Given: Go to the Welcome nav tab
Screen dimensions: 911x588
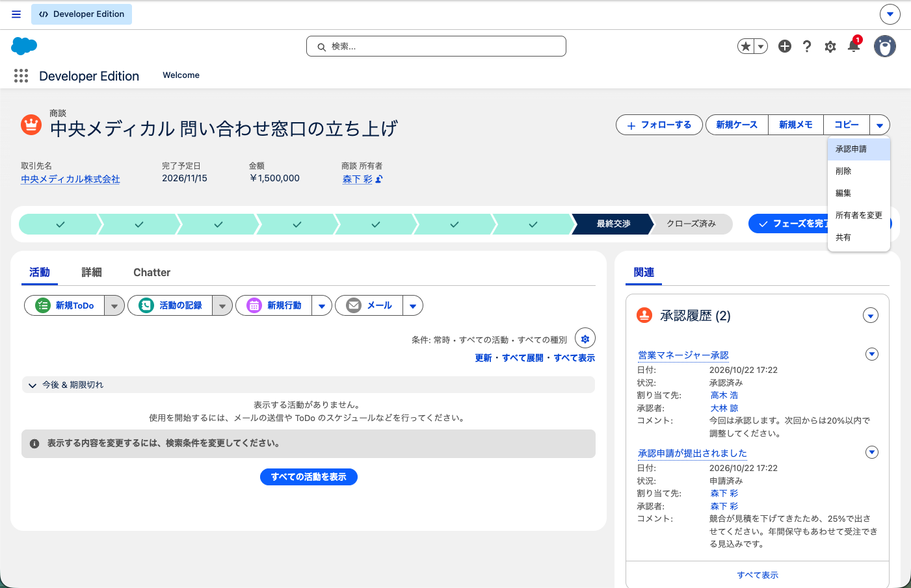Looking at the screenshot, I should coord(181,75).
